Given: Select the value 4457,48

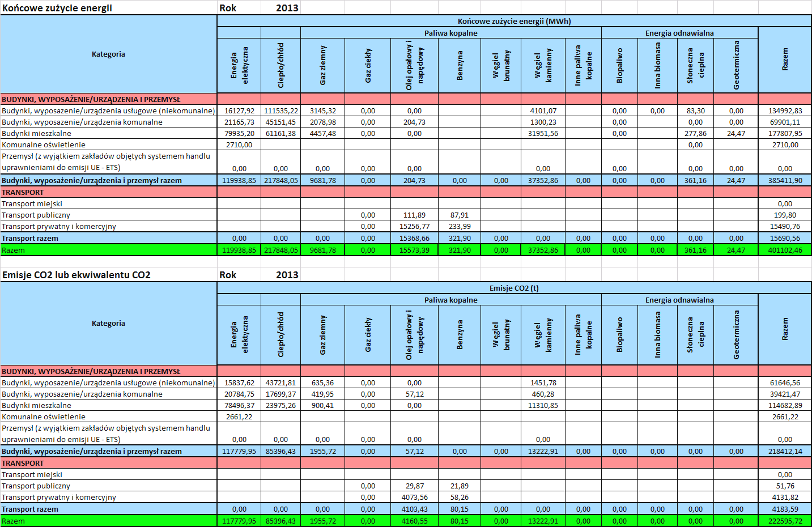Looking at the screenshot, I should pyautogui.click(x=322, y=133).
